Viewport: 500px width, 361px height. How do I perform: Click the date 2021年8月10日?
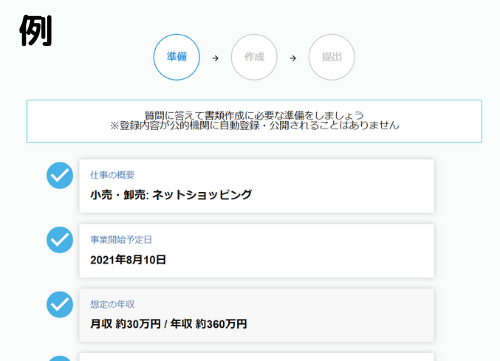128,260
